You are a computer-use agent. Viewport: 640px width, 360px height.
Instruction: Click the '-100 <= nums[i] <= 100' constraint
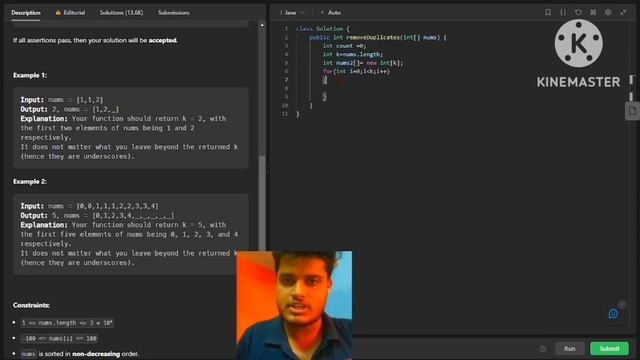[59, 338]
